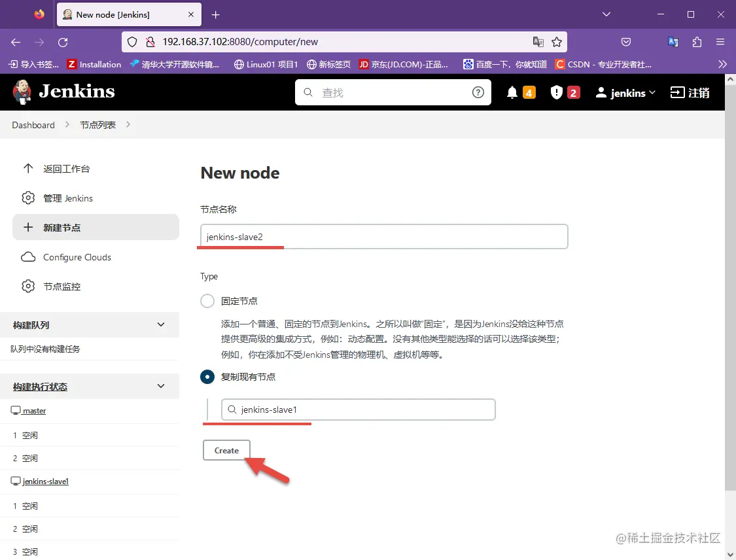Image resolution: width=736 pixels, height=560 pixels.
Task: Open the Dashboard breadcrumb link
Action: click(33, 125)
